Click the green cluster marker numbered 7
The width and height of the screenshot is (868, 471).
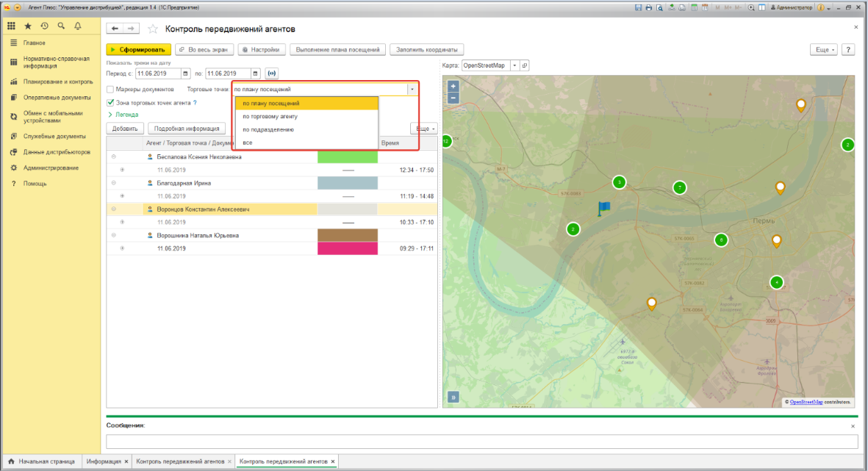[679, 187]
